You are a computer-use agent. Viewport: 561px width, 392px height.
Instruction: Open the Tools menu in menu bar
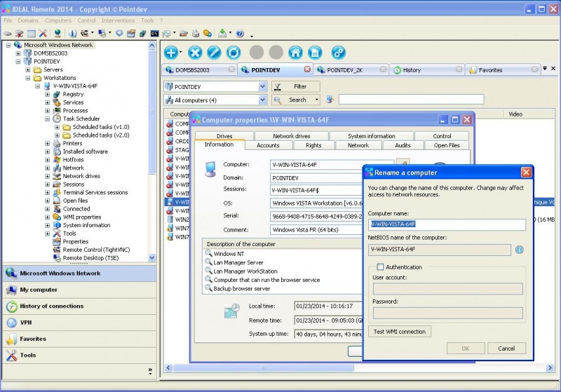[x=147, y=20]
